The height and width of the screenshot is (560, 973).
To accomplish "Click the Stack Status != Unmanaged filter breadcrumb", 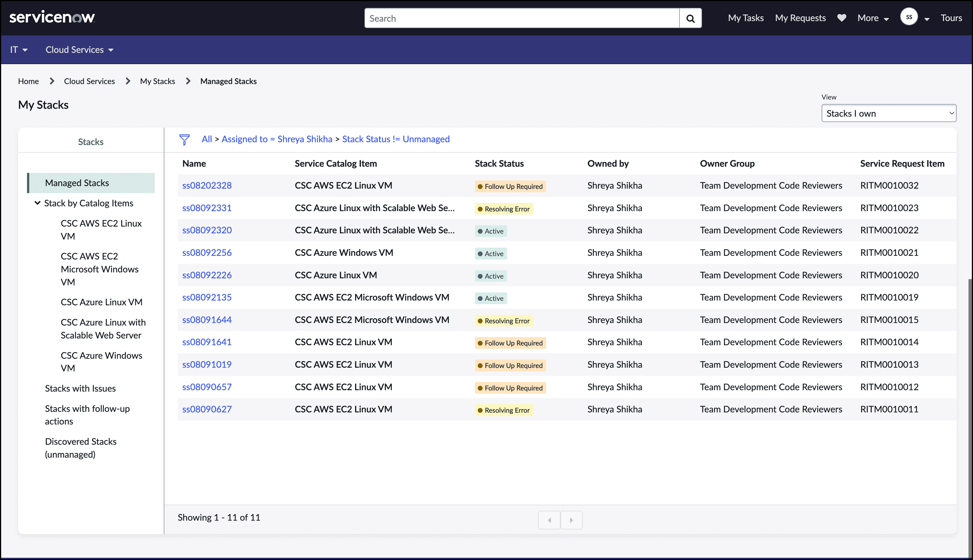I will [396, 139].
